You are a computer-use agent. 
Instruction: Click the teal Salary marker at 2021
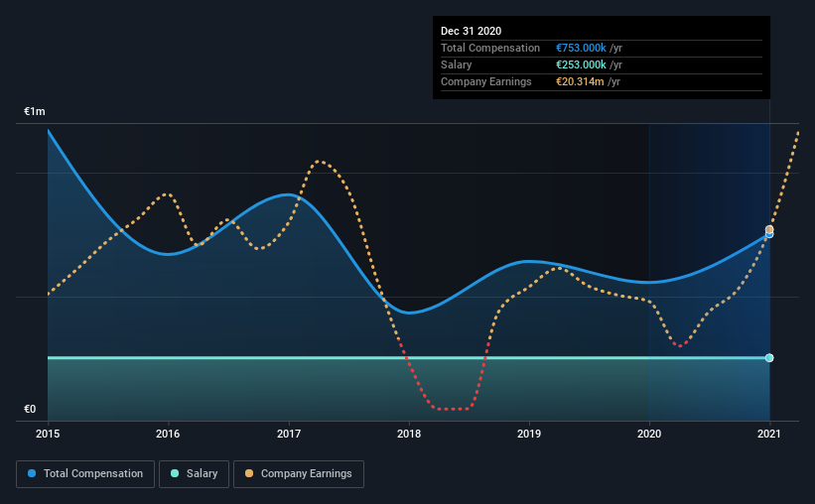(769, 358)
